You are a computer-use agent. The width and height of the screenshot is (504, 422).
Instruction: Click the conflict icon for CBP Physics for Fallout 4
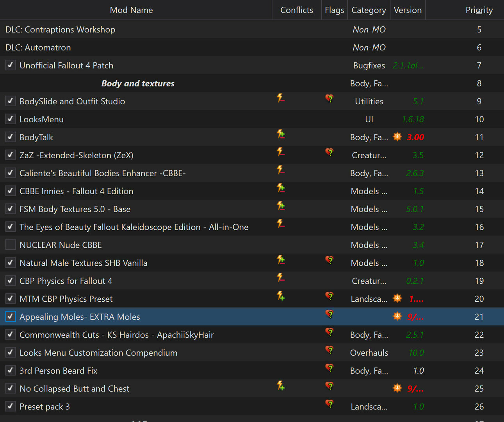point(281,277)
